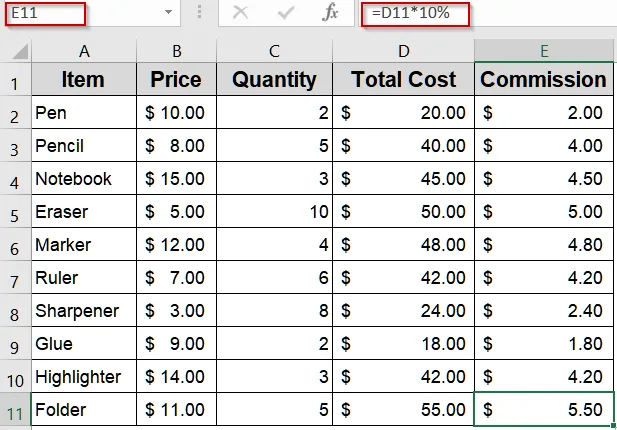Click the 'Total Cost' header cell
The image size is (617, 430).
(404, 79)
